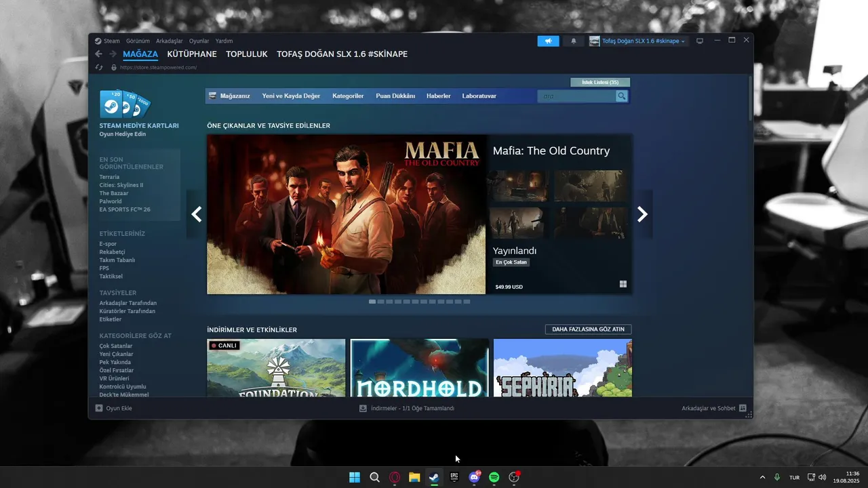This screenshot has height=488, width=868.
Task: Click the lock icon next to the store URL
Action: pyautogui.click(x=113, y=67)
